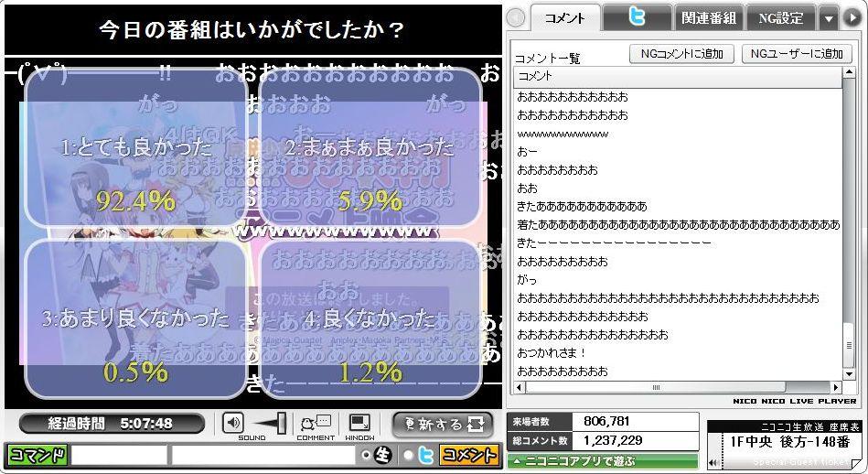Screen dimensions: 868x474
Task: Click the 今日の番組はいかがでしたか？ title
Action: [x=252, y=30]
